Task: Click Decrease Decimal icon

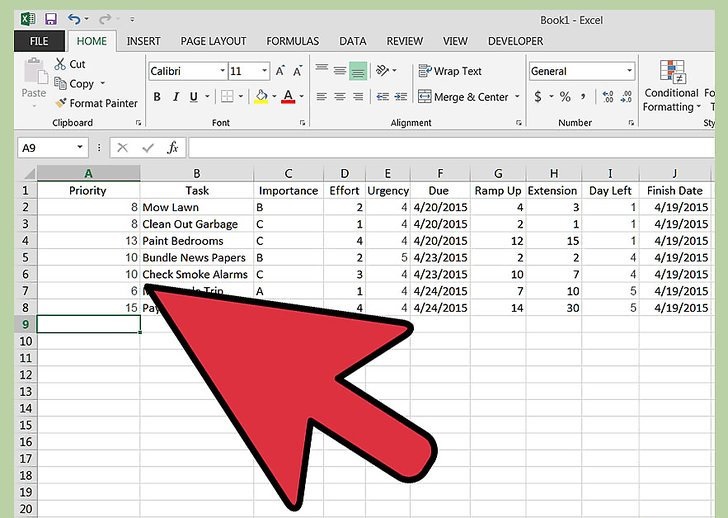Action: pos(626,97)
